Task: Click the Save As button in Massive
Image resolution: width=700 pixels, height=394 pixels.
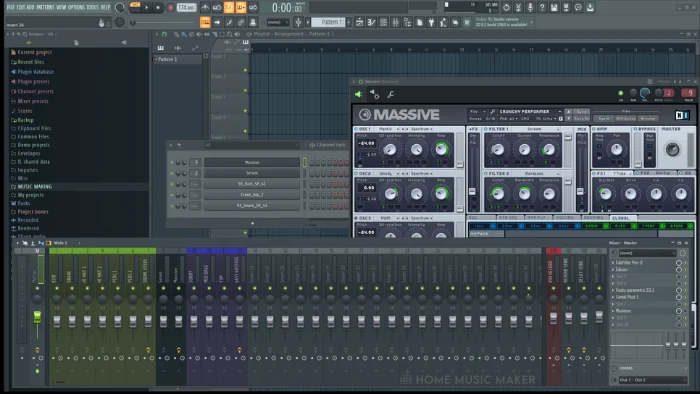Action: tap(582, 119)
